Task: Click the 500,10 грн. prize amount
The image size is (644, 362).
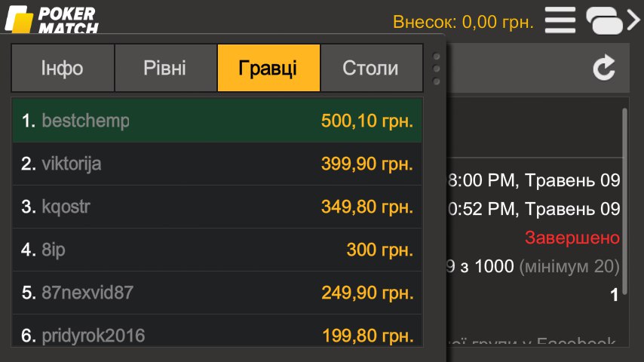Action: 367,121
